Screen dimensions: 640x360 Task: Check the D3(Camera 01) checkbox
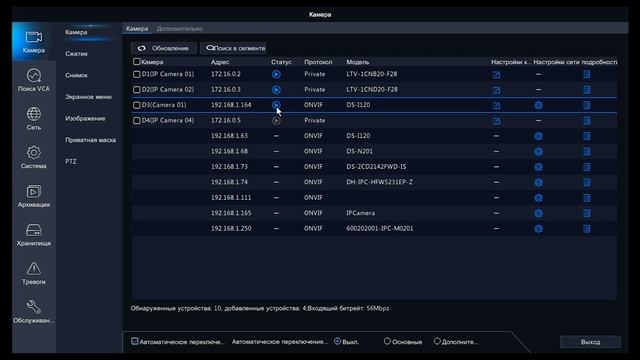[x=136, y=105]
